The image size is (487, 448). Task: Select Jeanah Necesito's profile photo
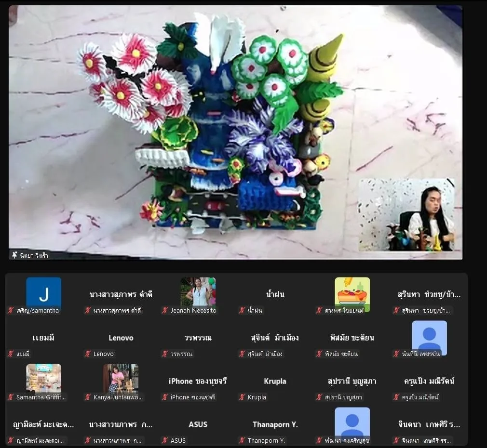(198, 291)
